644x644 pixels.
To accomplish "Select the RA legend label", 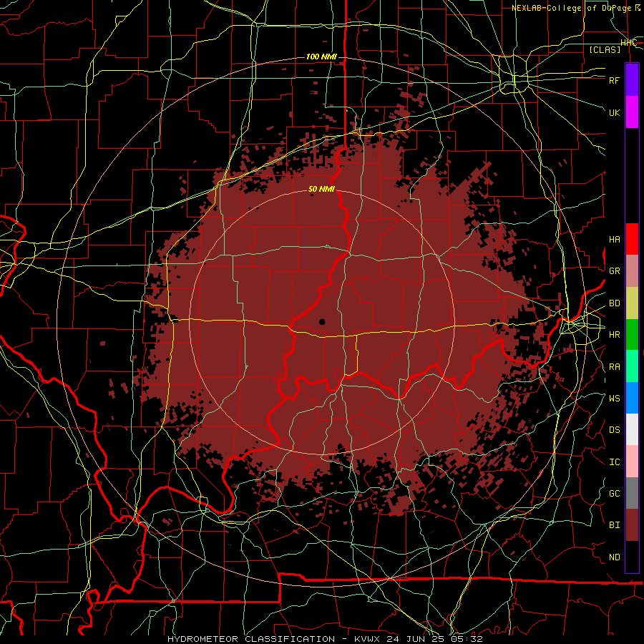I will pos(615,367).
